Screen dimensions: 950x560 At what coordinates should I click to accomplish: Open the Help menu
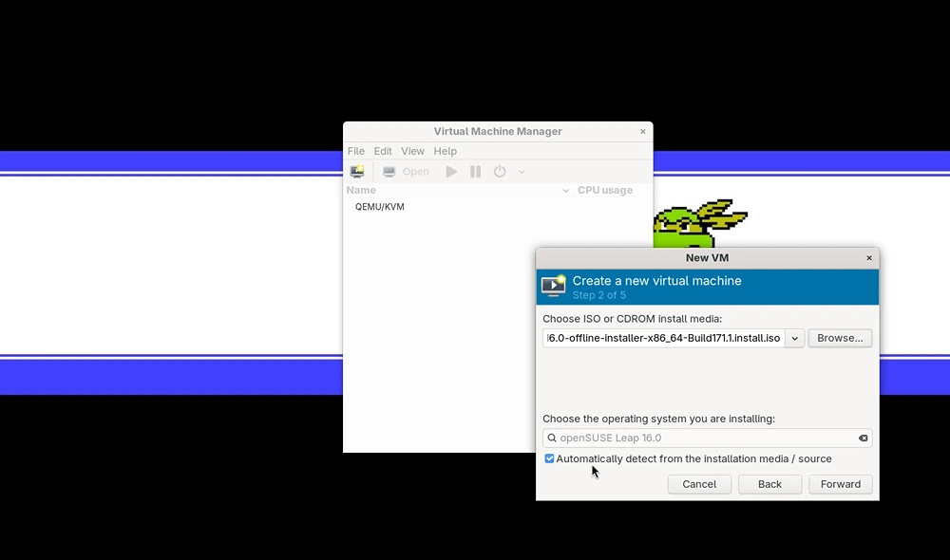pyautogui.click(x=446, y=151)
